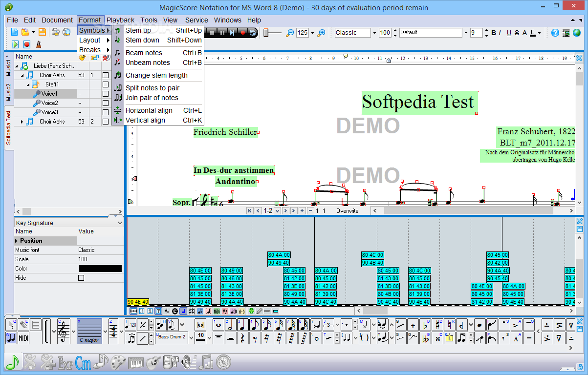Click the red record square icon below toolbar
Image resolution: width=588 pixels, height=375 pixels.
pyautogui.click(x=26, y=44)
